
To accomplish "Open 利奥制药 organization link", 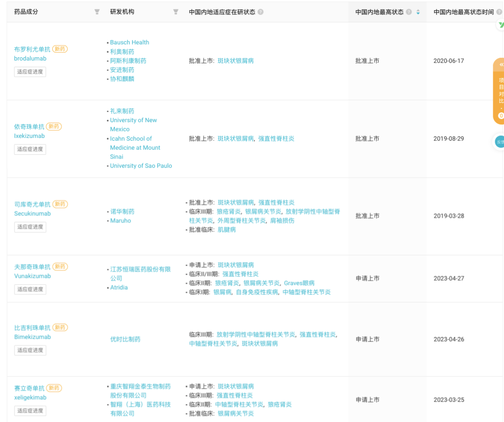I will [x=122, y=52].
